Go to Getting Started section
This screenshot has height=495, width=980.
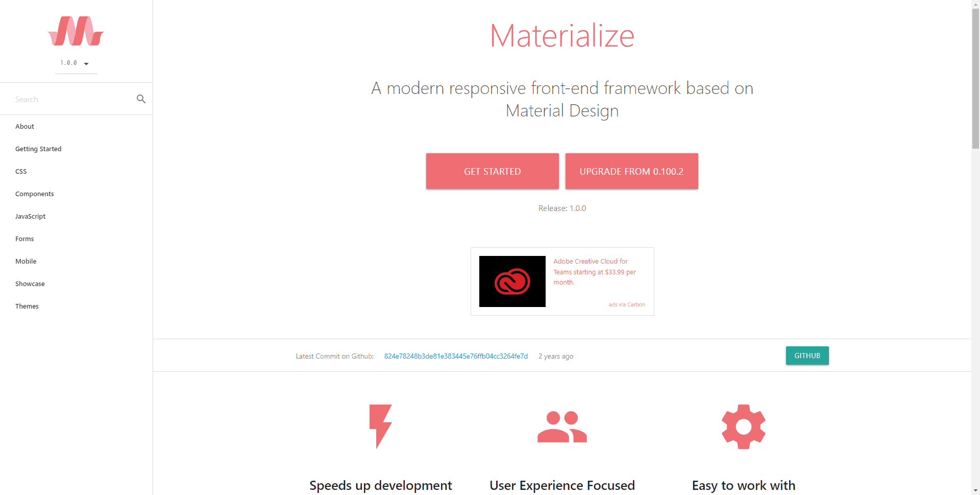coord(76,149)
